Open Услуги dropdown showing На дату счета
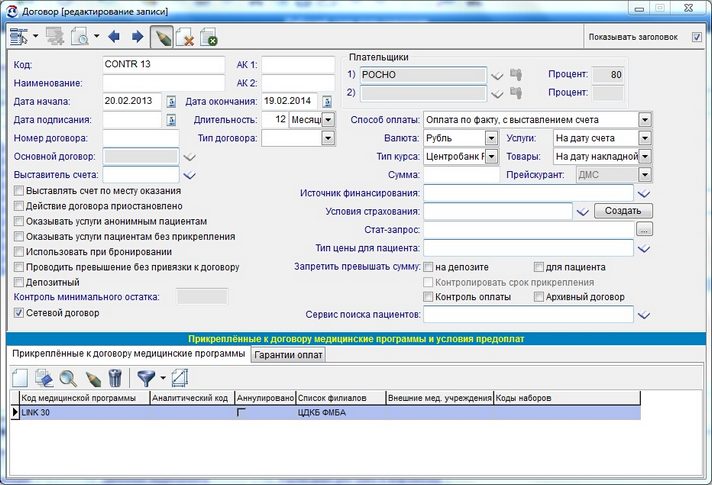712x485 pixels. [645, 138]
